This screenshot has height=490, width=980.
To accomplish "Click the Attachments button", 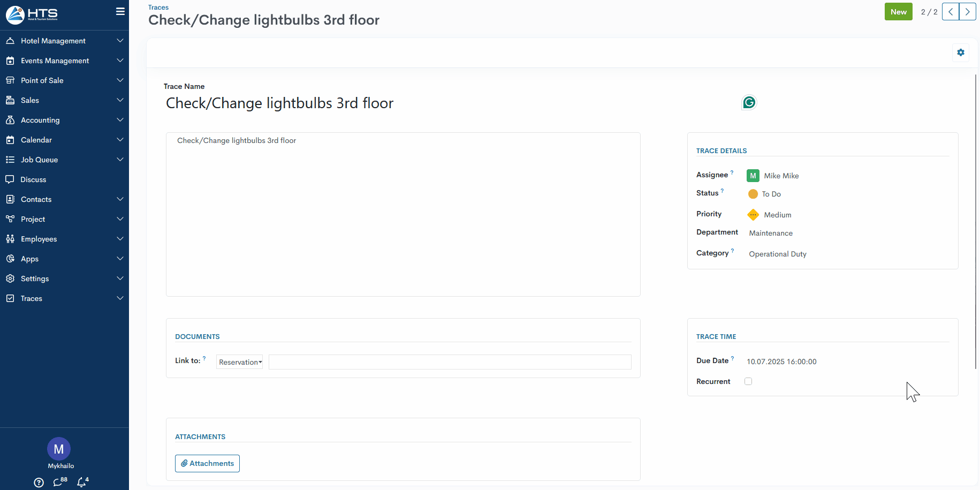I will (207, 463).
